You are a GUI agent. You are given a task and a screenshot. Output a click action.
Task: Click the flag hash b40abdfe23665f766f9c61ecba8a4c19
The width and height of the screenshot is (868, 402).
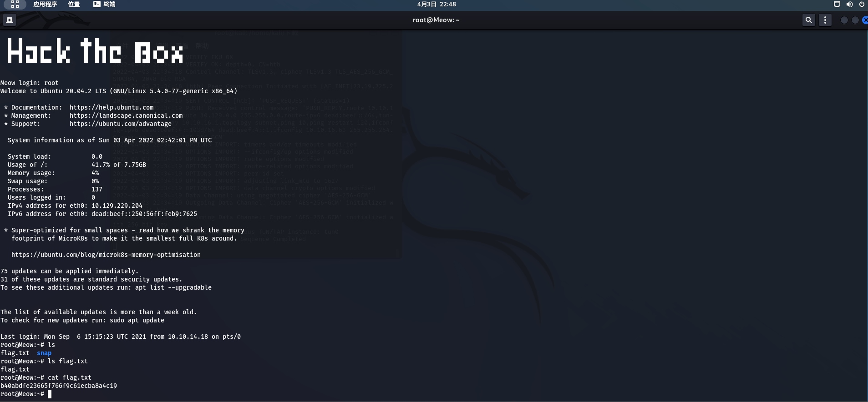pos(59,386)
